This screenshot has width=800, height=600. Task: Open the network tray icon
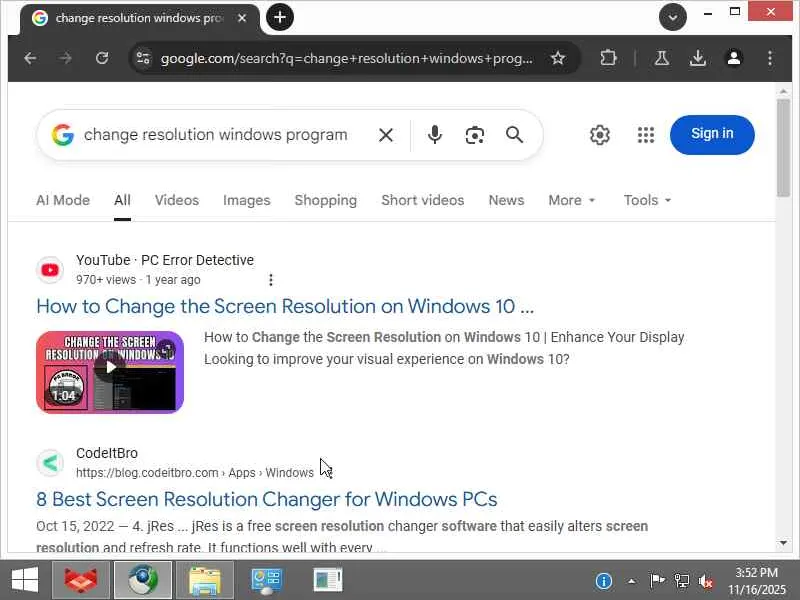tap(681, 581)
